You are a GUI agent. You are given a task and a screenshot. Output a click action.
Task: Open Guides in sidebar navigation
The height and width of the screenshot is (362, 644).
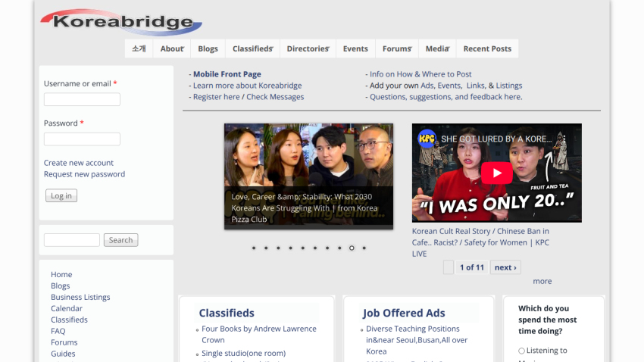(x=63, y=354)
